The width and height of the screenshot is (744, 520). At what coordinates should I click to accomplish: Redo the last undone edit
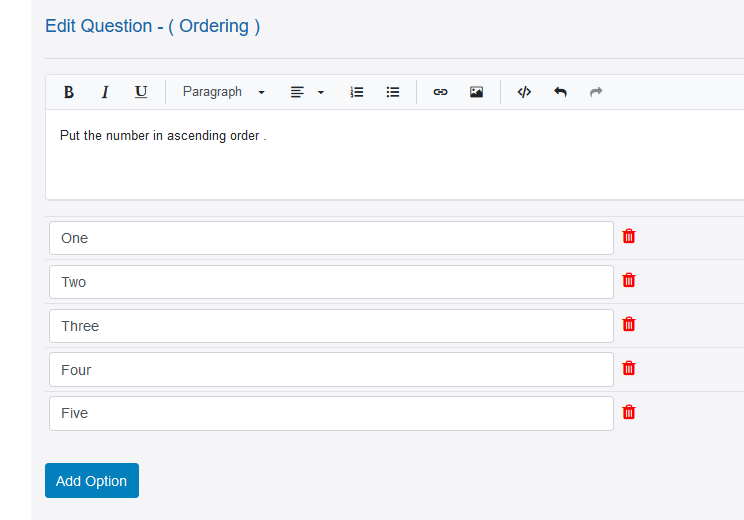point(596,92)
